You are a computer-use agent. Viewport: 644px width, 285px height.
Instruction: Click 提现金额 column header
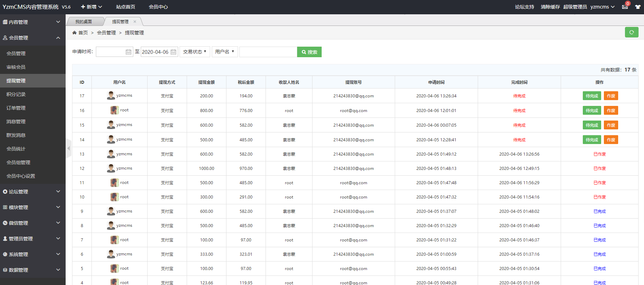[206, 82]
